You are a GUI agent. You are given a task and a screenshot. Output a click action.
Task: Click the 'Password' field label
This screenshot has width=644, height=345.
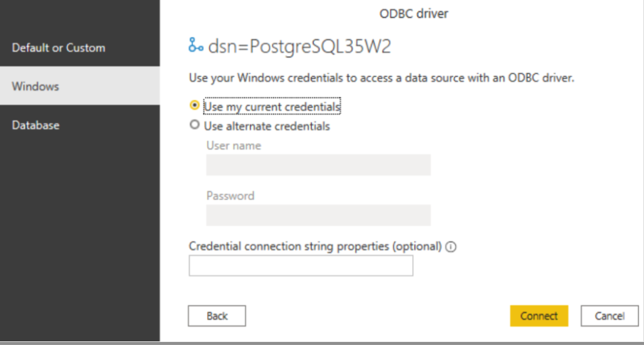(x=230, y=196)
